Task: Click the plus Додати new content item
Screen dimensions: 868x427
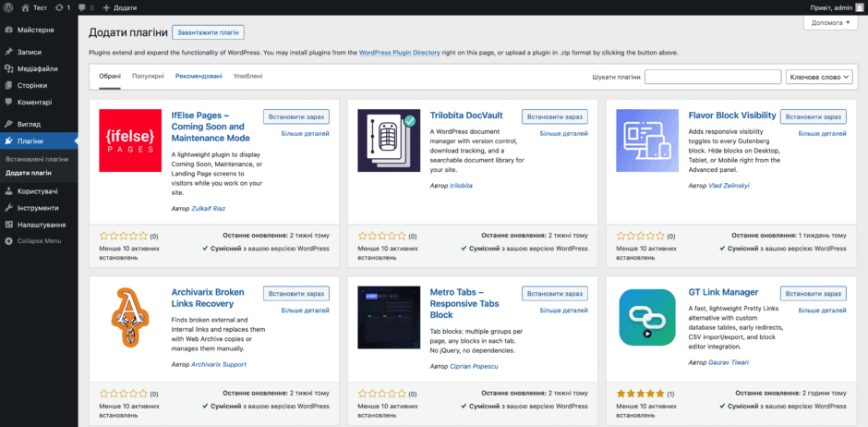Action: [x=119, y=7]
